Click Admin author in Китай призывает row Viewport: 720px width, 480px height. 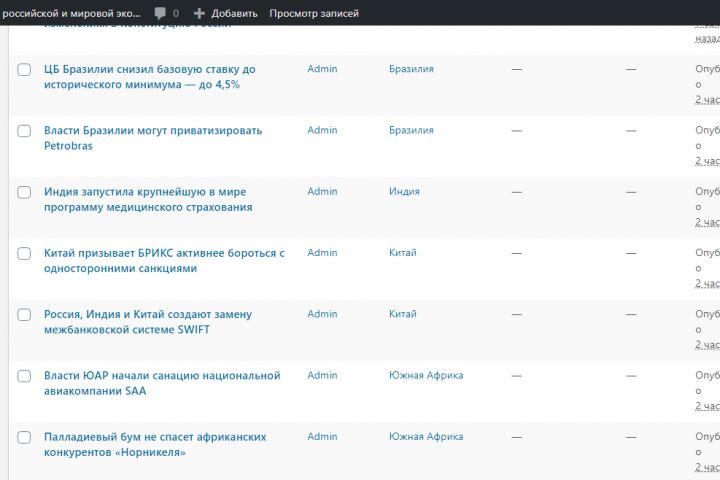pos(322,252)
